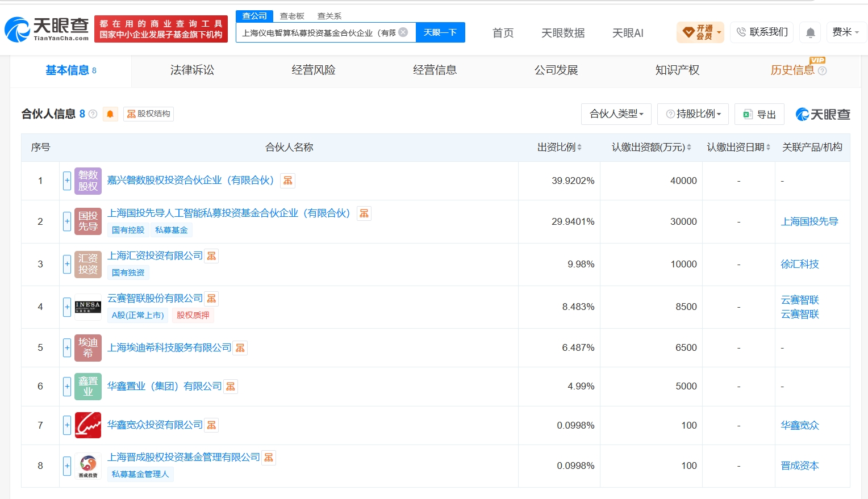Open equity structure icon for 上海晋成股权投资基金管理有限公司
868x499 pixels.
269,458
